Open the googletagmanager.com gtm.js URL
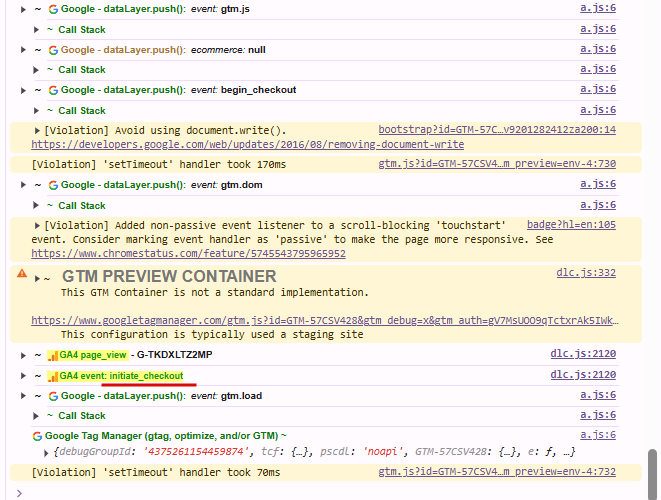Image resolution: width=661 pixels, height=500 pixels. [x=325, y=321]
